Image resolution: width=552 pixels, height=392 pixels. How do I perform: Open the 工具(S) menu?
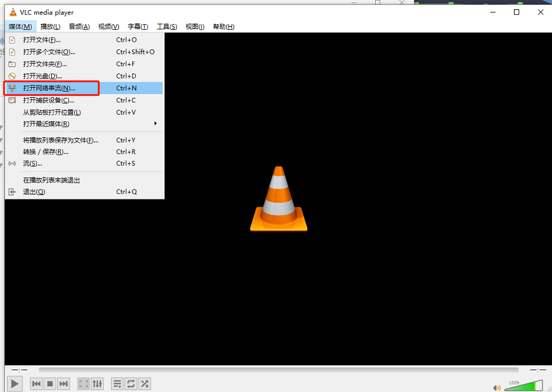(167, 26)
